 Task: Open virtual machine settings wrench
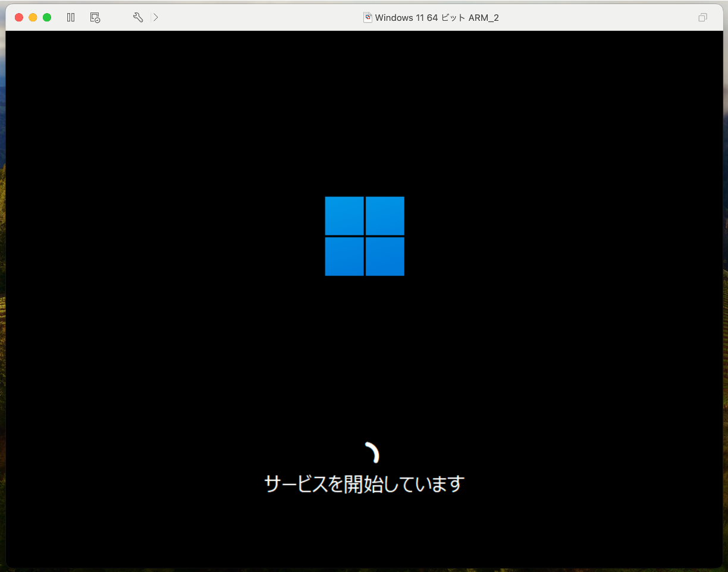pyautogui.click(x=138, y=18)
